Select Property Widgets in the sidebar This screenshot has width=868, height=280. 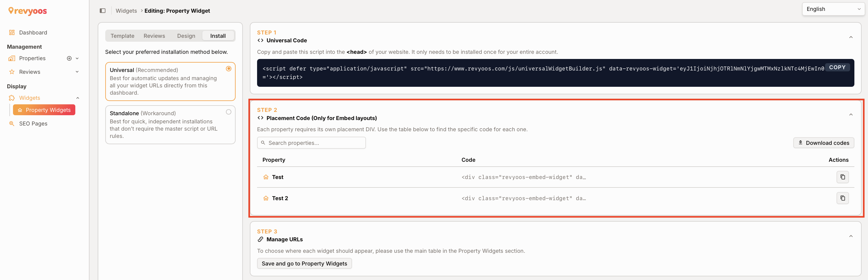[x=44, y=110]
